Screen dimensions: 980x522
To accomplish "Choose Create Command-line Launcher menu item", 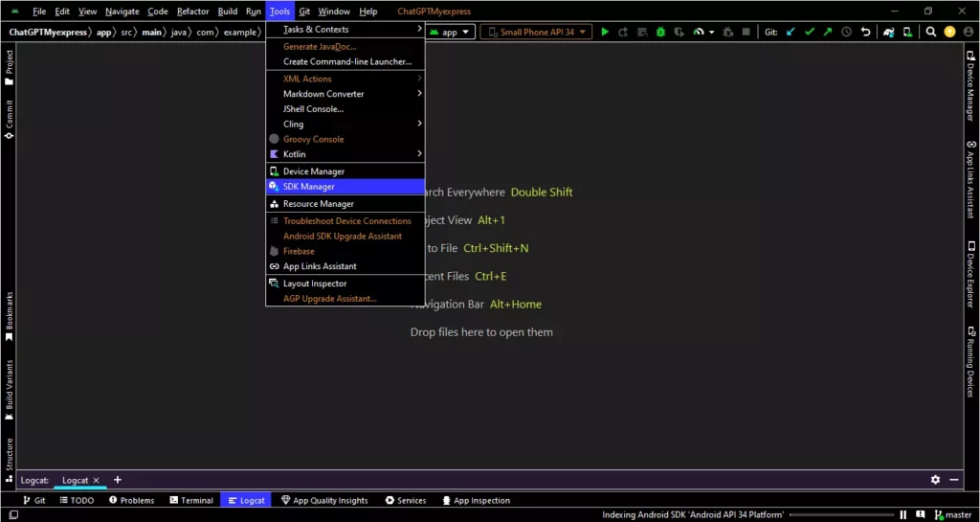I will pyautogui.click(x=345, y=62).
